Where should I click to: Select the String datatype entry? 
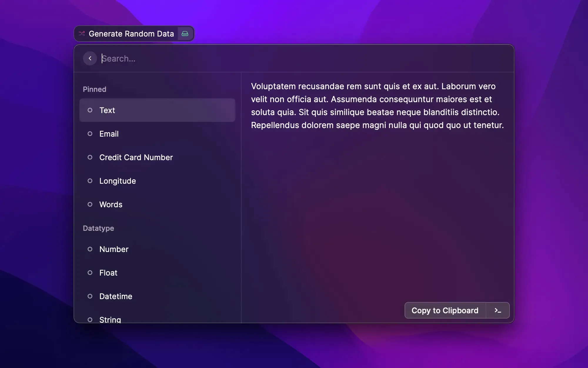[x=110, y=319]
